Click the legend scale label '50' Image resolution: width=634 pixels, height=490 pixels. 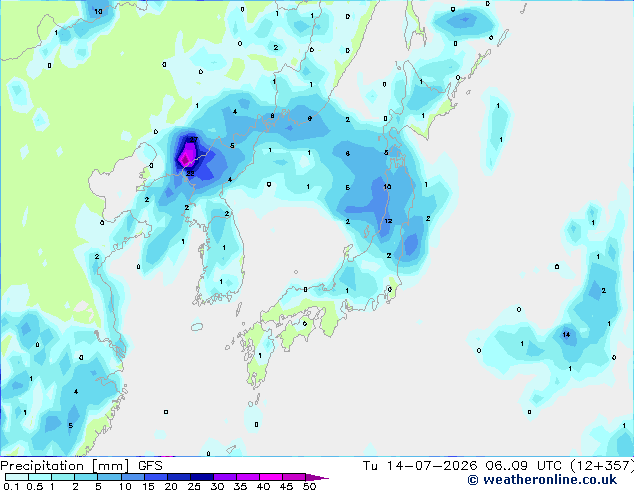(309, 486)
